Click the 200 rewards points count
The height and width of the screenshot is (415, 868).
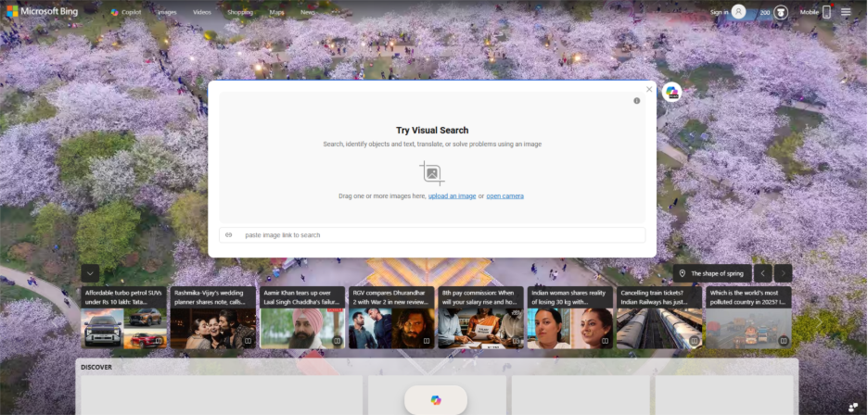pyautogui.click(x=765, y=12)
